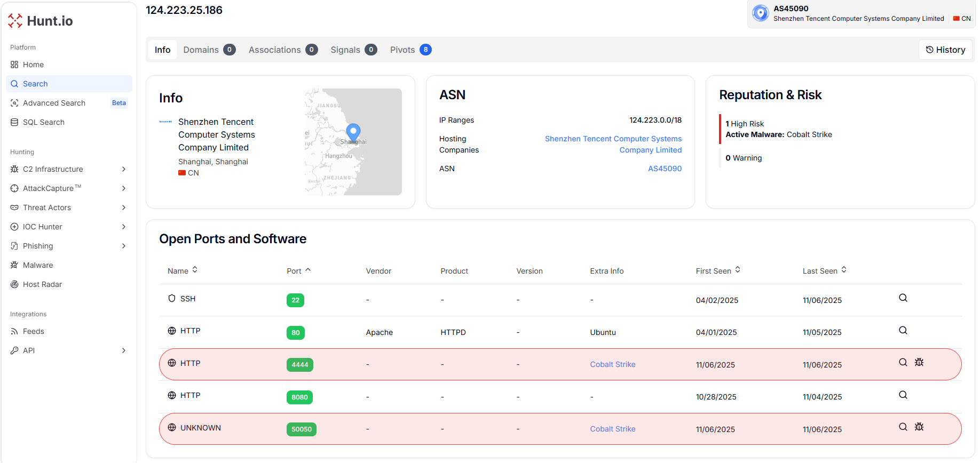This screenshot has height=463, width=980.
Task: Click the Advanced Search icon
Action: pos(14,103)
